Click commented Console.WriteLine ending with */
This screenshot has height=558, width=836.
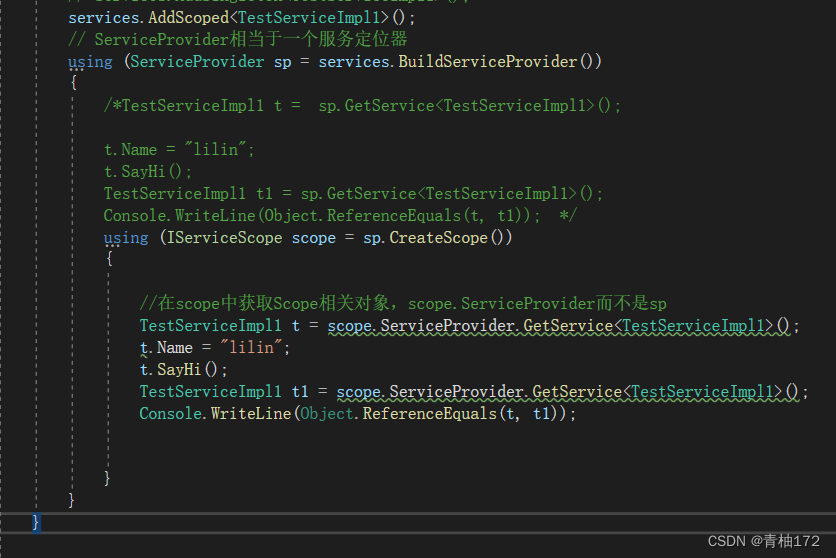[340, 216]
